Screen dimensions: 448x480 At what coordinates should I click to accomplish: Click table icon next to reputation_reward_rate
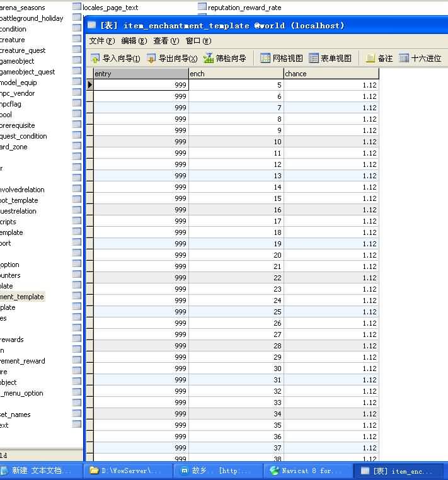click(202, 7)
